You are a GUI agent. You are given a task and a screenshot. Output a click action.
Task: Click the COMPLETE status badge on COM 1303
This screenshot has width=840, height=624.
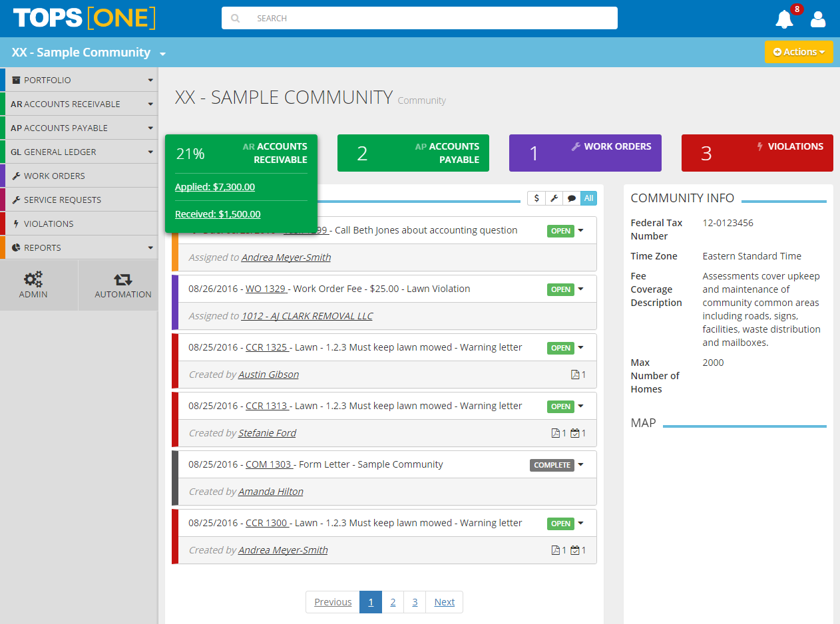[x=552, y=465]
